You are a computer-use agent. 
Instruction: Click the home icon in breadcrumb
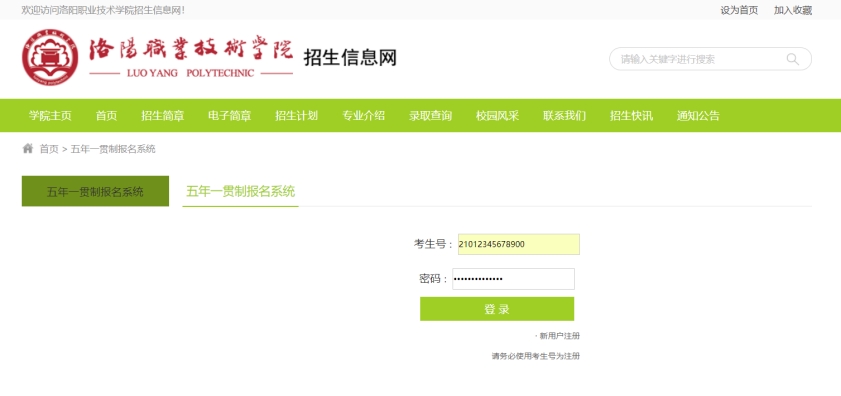coord(28,149)
